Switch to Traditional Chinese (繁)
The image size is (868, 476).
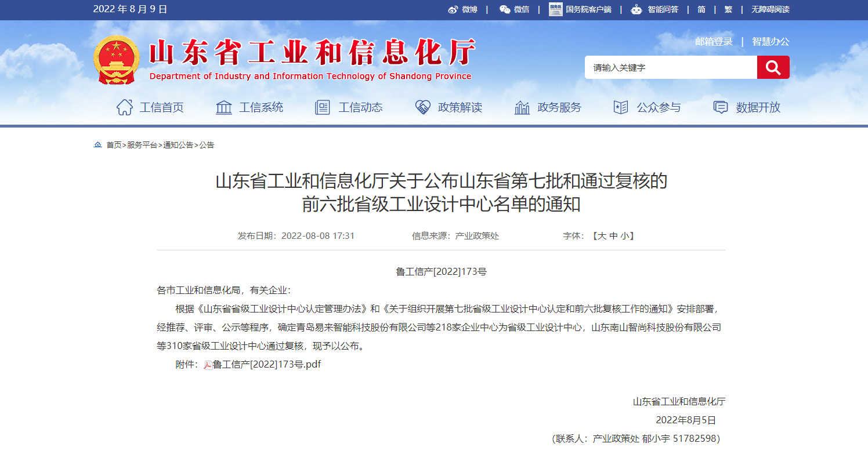pyautogui.click(x=728, y=9)
